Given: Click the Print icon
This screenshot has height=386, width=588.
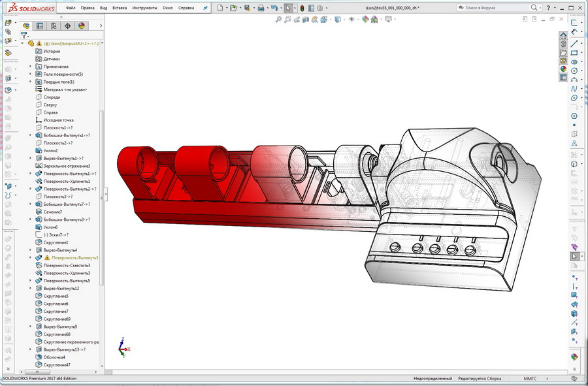Looking at the screenshot, I should point(261,8).
